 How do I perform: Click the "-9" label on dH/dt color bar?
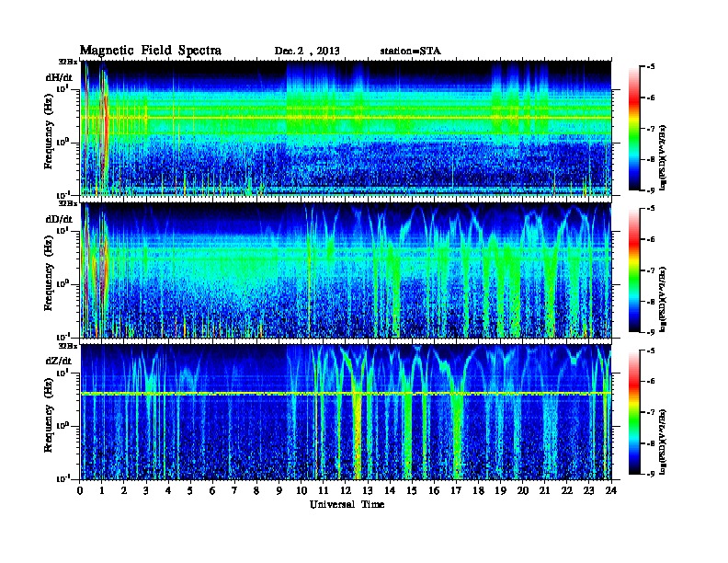click(651, 190)
